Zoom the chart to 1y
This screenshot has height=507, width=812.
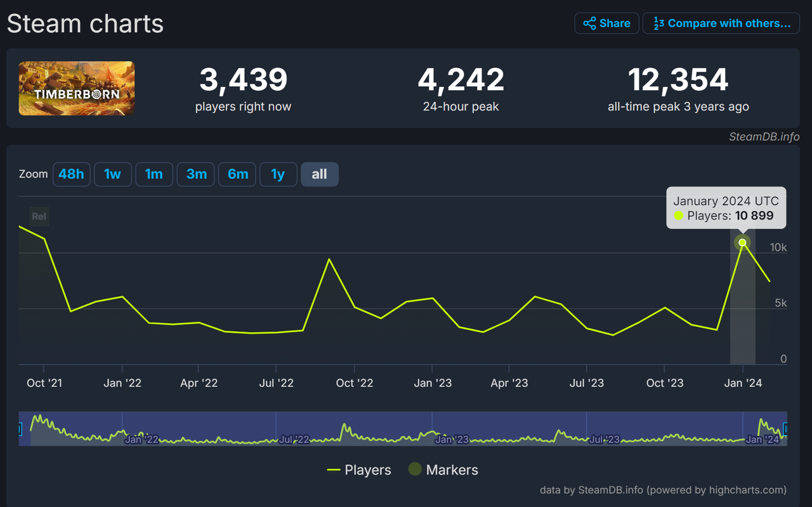[x=278, y=174]
